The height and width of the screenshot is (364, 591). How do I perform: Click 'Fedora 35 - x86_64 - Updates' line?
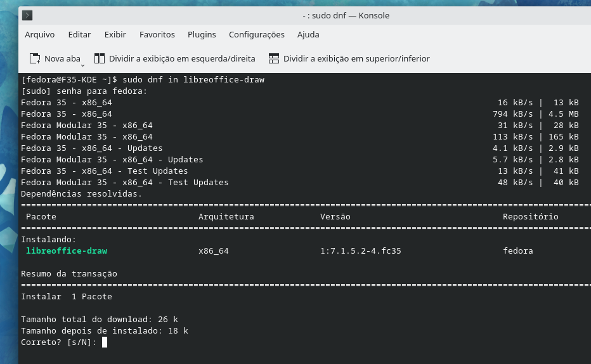[x=91, y=148]
